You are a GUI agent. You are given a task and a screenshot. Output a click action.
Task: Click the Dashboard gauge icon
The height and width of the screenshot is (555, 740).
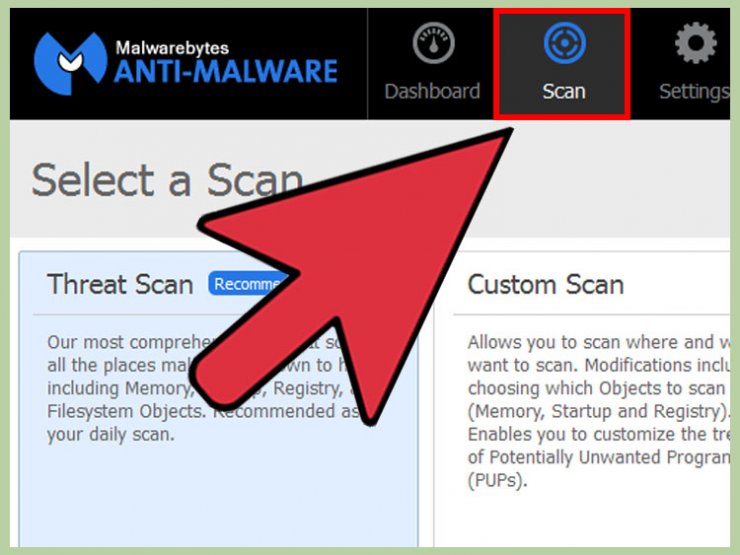[x=433, y=43]
